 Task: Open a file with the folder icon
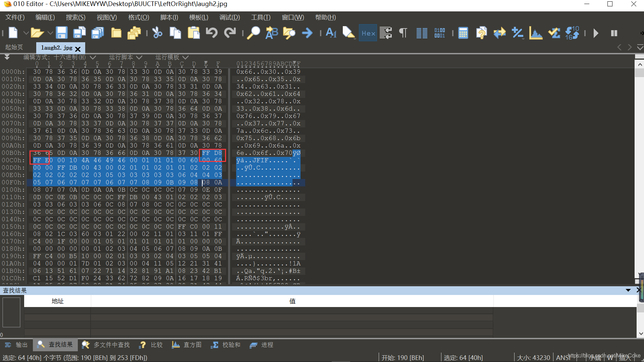[37, 33]
